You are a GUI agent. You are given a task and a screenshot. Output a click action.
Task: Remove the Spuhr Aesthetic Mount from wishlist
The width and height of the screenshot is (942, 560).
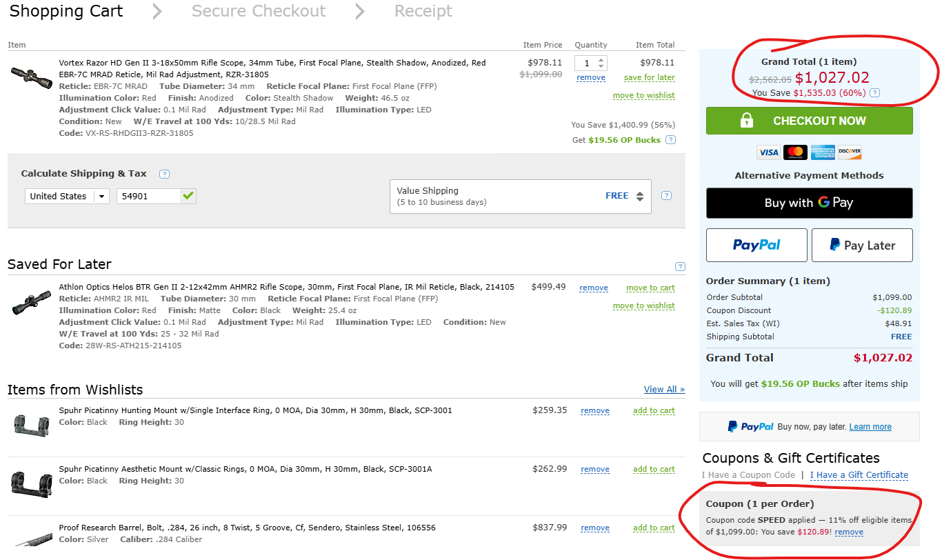click(x=595, y=469)
